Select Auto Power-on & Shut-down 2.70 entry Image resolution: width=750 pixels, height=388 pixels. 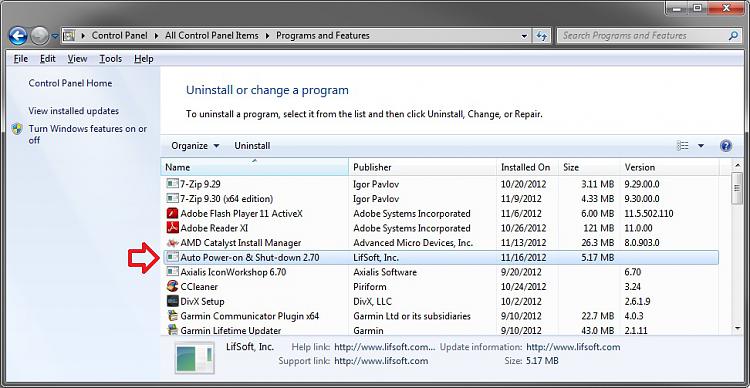[x=250, y=257]
